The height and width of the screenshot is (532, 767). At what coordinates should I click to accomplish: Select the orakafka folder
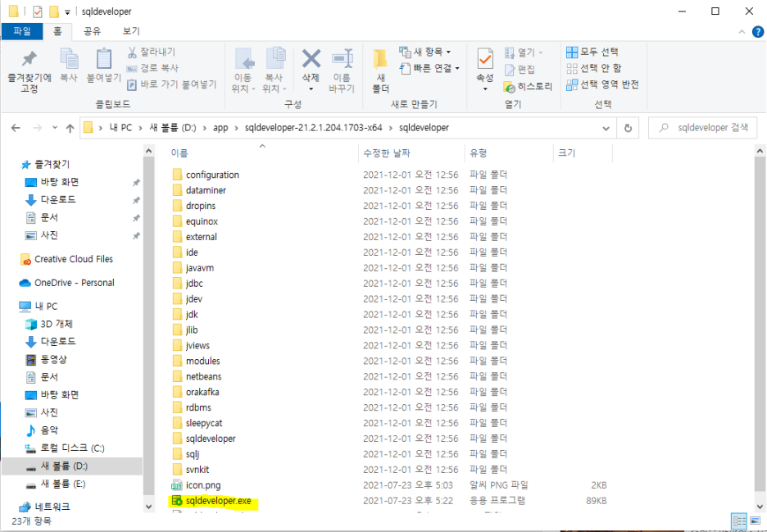(x=195, y=392)
